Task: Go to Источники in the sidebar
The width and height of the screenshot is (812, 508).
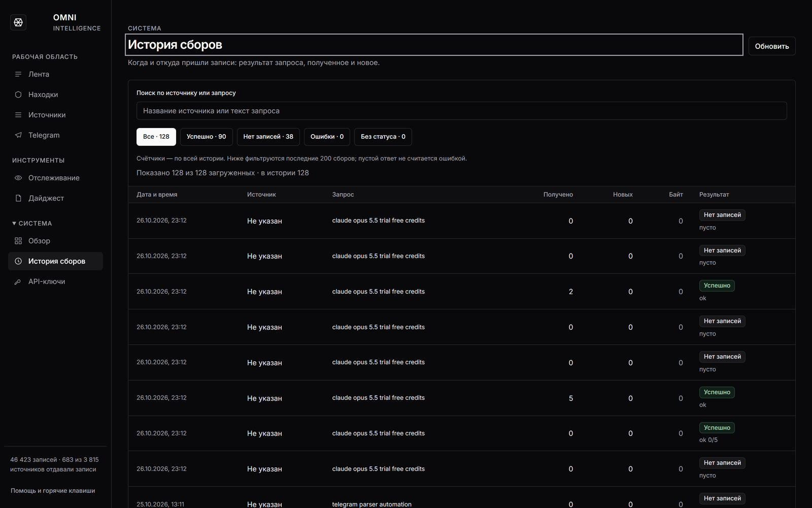Action: (x=55, y=115)
